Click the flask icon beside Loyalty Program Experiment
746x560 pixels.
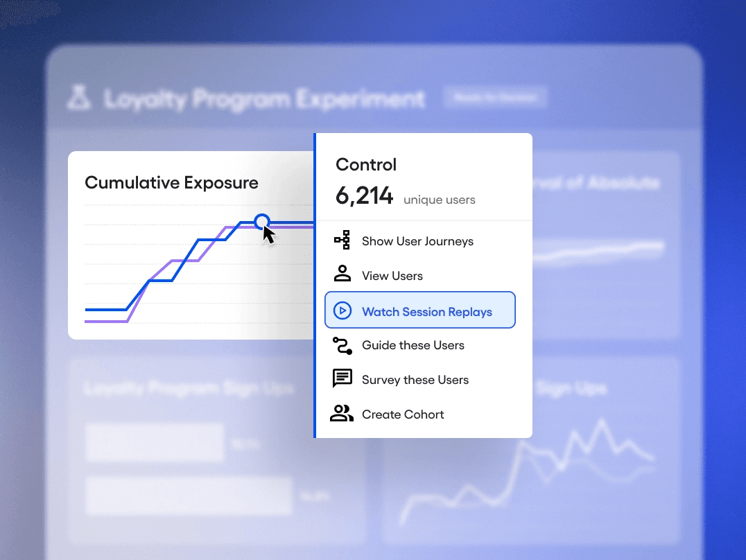pos(80,98)
